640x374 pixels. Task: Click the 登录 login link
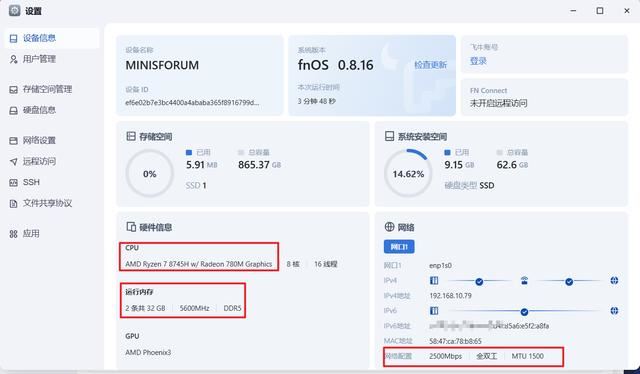pos(478,61)
